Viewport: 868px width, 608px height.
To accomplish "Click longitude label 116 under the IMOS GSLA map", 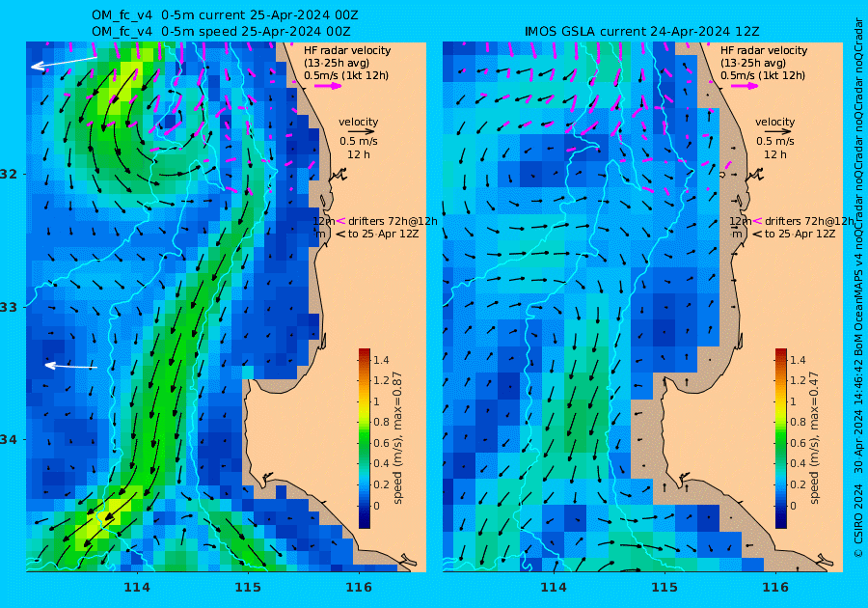I will click(775, 587).
